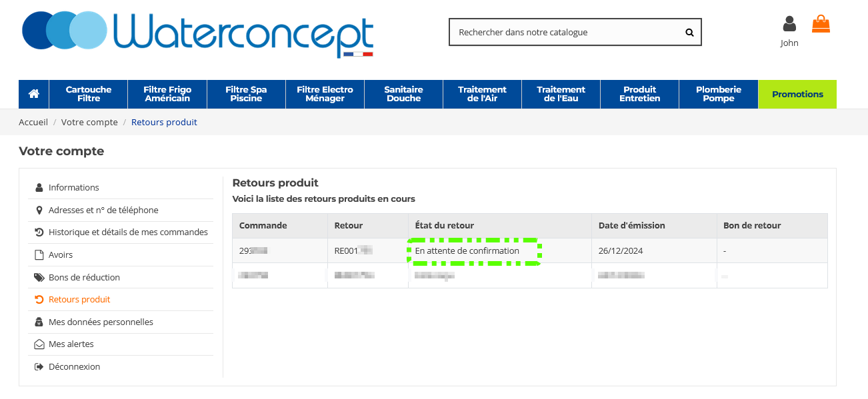
Task: Select Retours produit in sidebar
Action: [79, 300]
